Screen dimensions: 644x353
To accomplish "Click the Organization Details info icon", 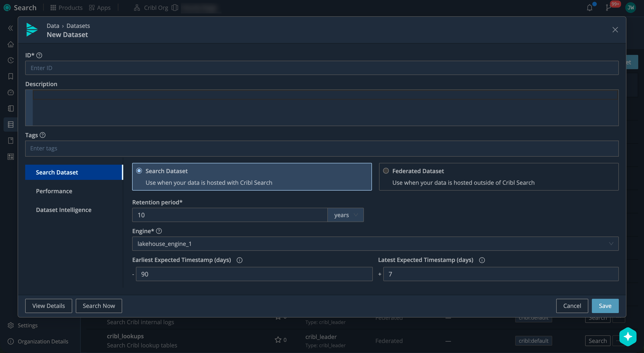I will (10, 341).
